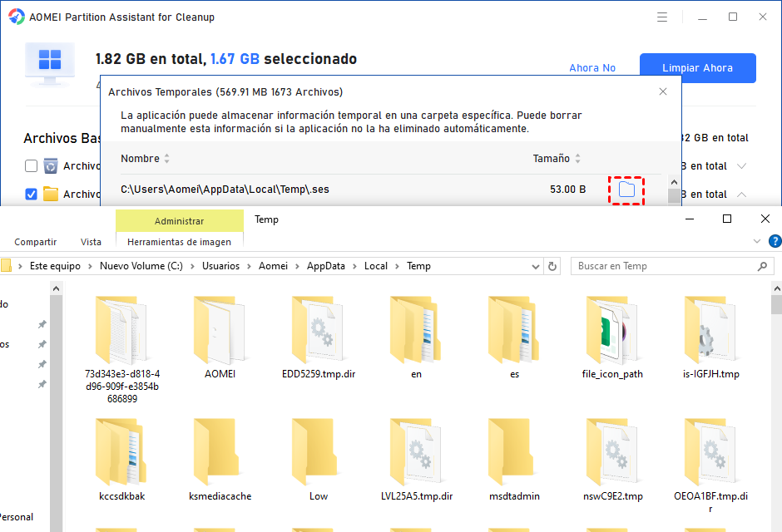Click the magnifier icon in Buscar en Temp

762,266
